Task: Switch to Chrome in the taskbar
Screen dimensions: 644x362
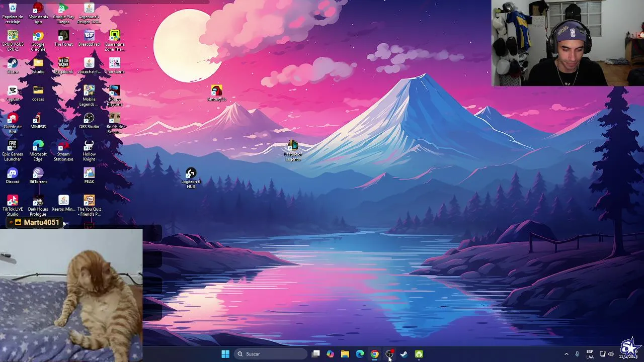Action: tap(375, 354)
